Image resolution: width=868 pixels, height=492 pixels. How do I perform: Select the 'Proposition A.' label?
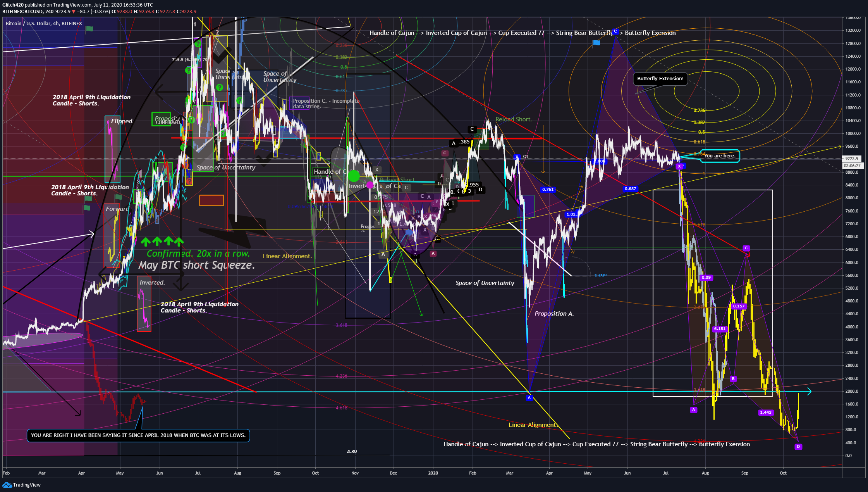(554, 314)
